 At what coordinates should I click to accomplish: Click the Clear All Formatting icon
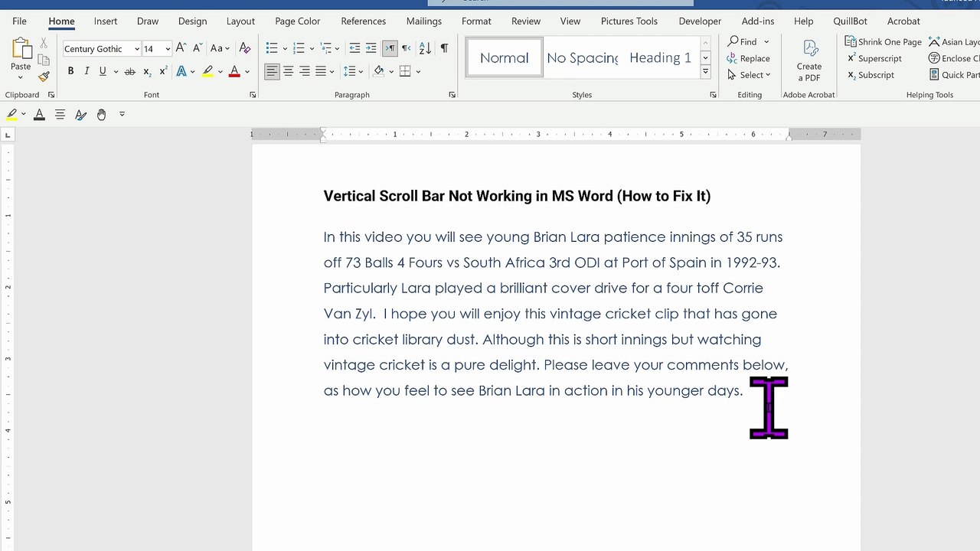coord(245,48)
